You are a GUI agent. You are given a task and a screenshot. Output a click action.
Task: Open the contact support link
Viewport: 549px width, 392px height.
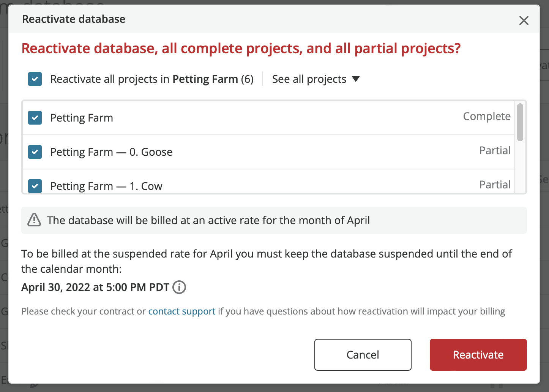182,311
